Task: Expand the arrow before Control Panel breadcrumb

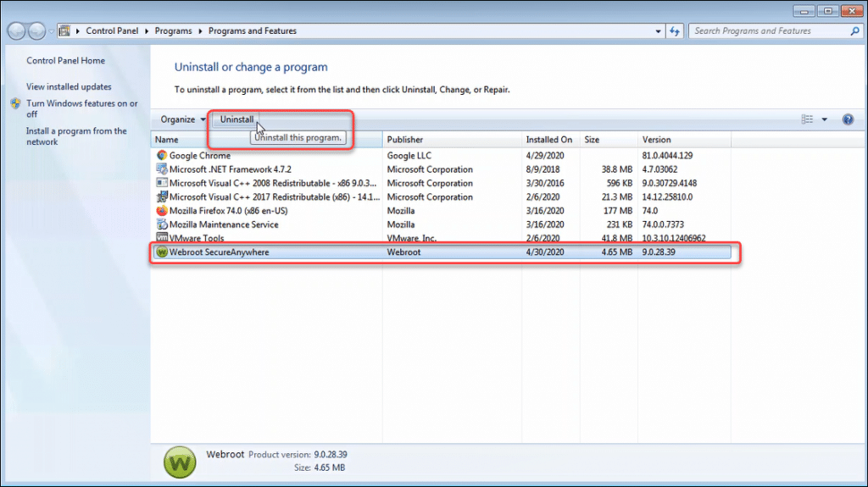Action: tap(78, 31)
